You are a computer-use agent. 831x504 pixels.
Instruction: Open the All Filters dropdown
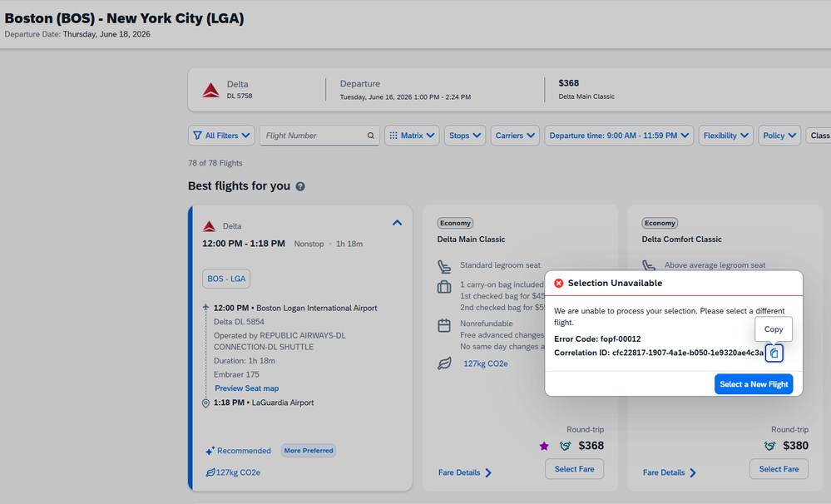[221, 136]
